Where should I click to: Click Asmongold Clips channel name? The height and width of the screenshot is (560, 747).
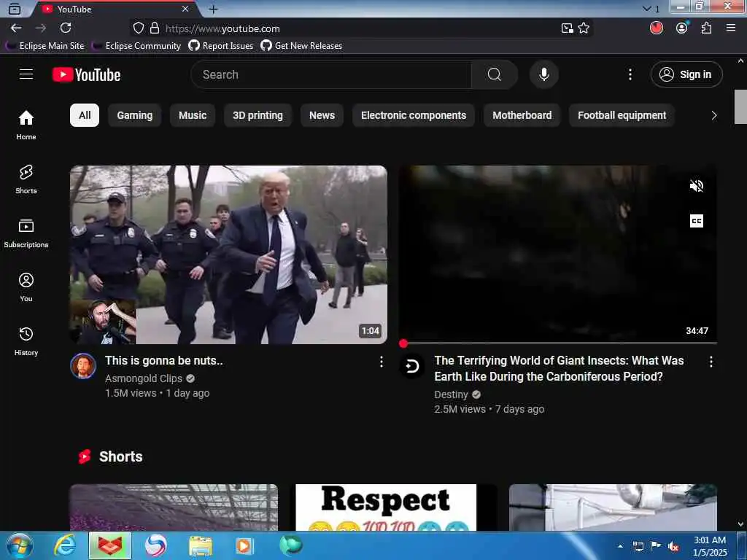[144, 378]
